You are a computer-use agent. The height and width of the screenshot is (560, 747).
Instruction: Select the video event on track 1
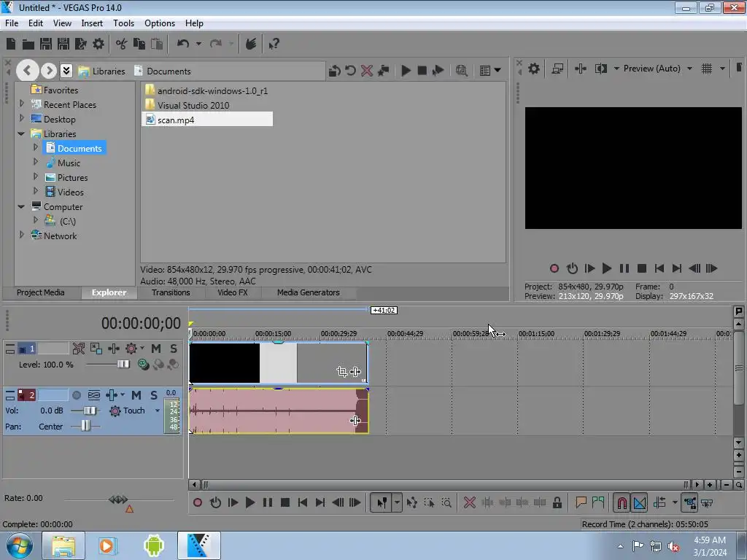(278, 363)
